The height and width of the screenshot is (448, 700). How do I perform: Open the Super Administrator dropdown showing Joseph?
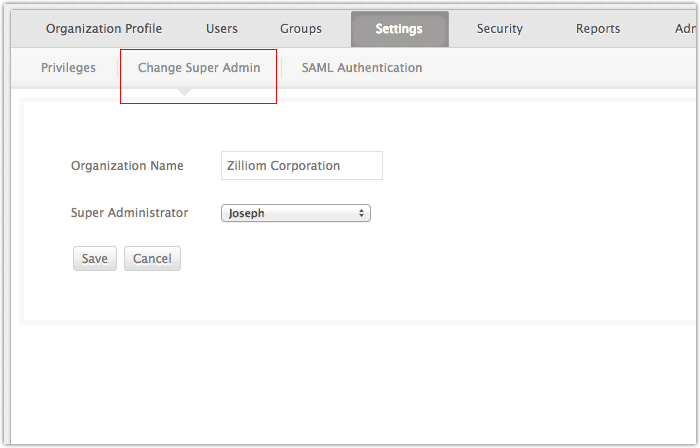point(296,213)
